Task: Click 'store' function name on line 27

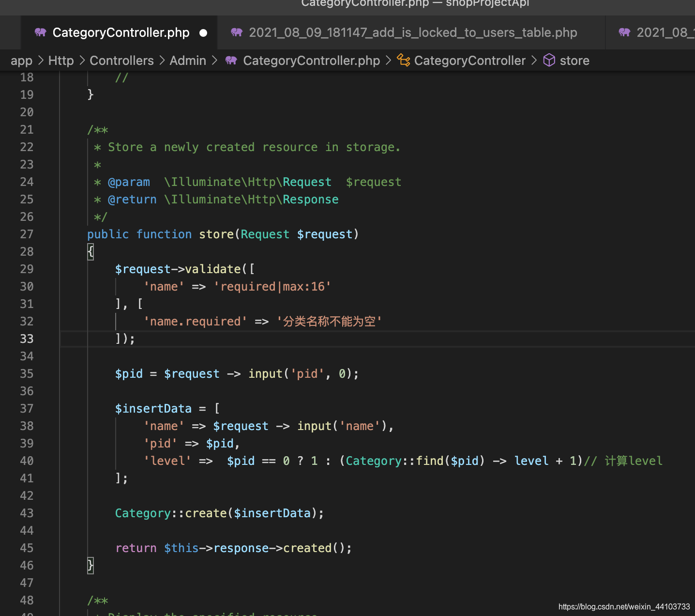Action: coord(216,234)
